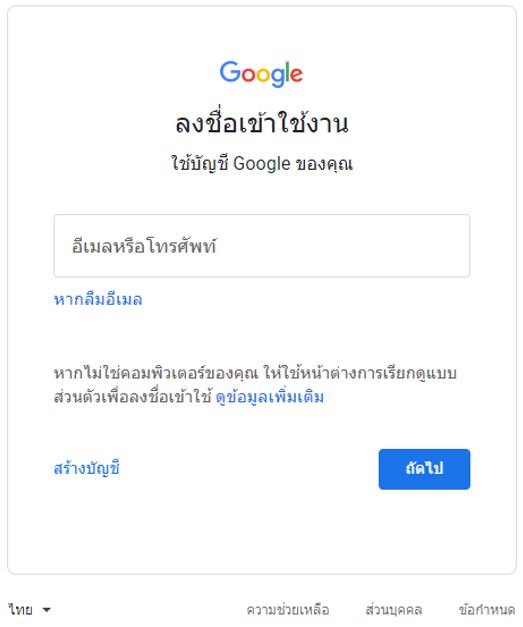Click the blue letter G in logo
The width and height of the screenshot is (523, 627).
(230, 72)
